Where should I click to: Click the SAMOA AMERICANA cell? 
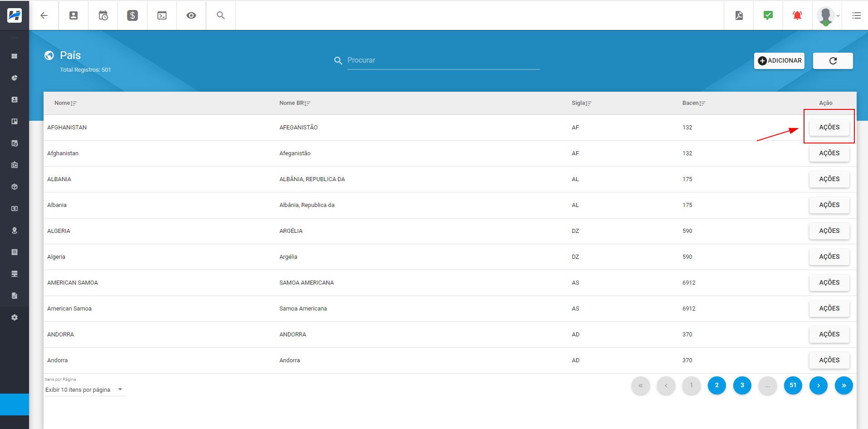(306, 283)
